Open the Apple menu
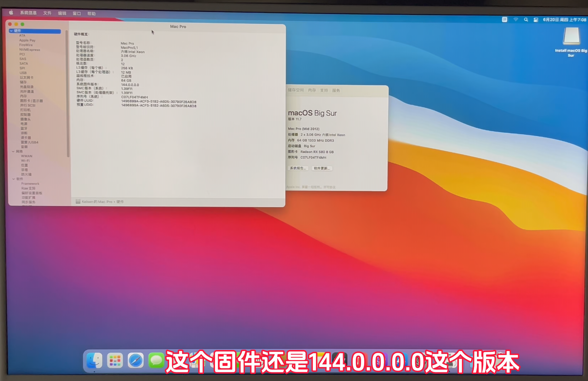The width and height of the screenshot is (588, 381). pyautogui.click(x=11, y=13)
